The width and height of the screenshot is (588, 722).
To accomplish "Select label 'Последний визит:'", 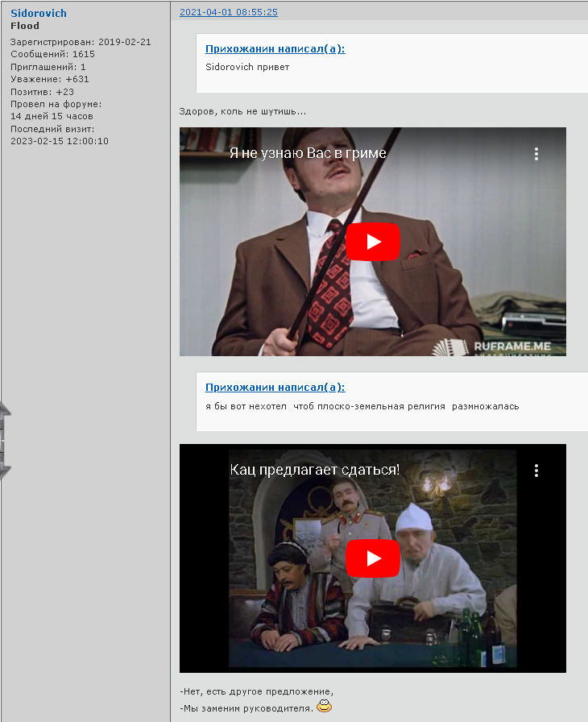I will (52, 129).
